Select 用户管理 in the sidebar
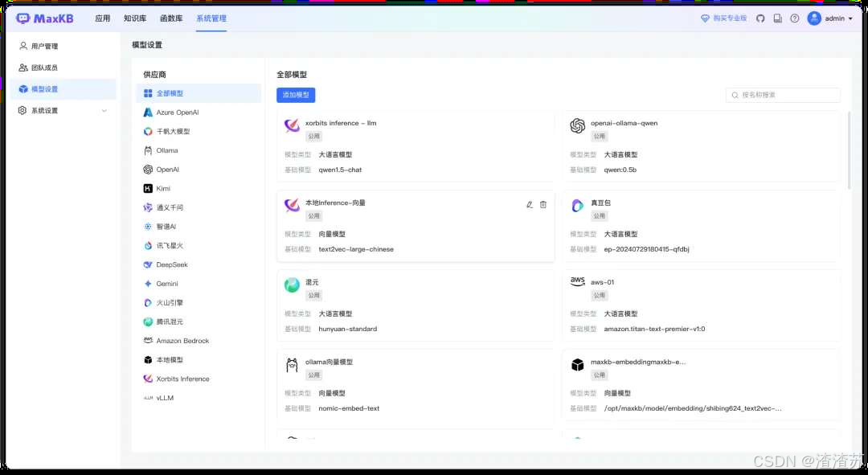Viewport: 868px width, 475px height. coord(63,46)
